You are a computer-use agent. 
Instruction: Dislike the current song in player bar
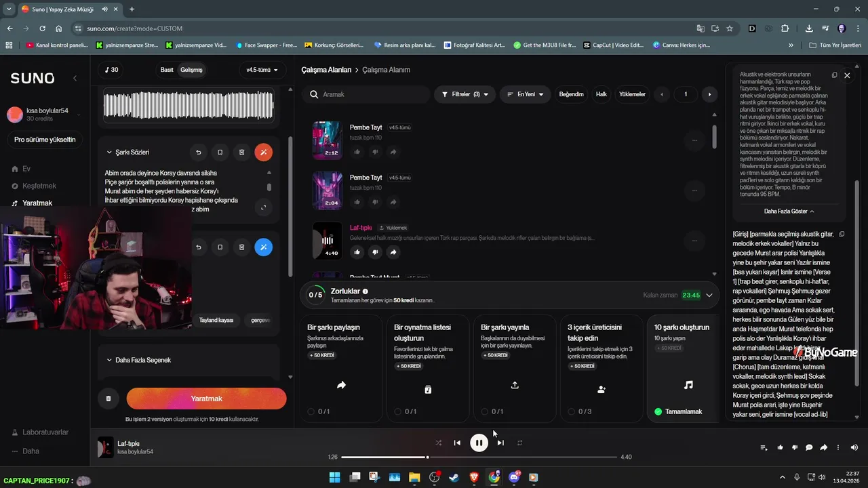point(795,447)
